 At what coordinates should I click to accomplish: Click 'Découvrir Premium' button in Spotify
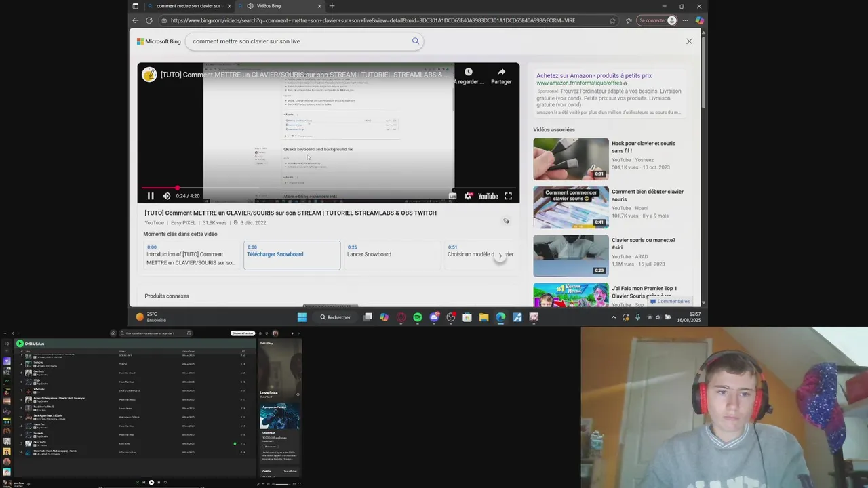pyautogui.click(x=243, y=333)
